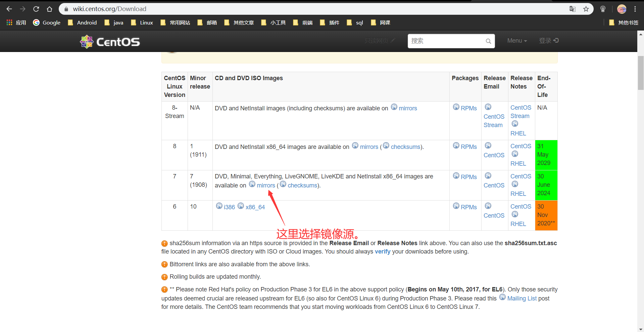Open the 小工具 bookmark folder
The height and width of the screenshot is (332, 644).
click(x=273, y=22)
